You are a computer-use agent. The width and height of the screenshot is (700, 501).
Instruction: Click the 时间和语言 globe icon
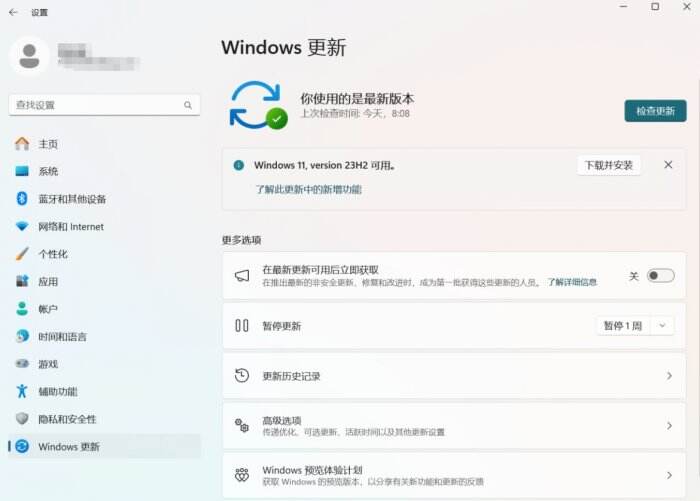coord(22,336)
